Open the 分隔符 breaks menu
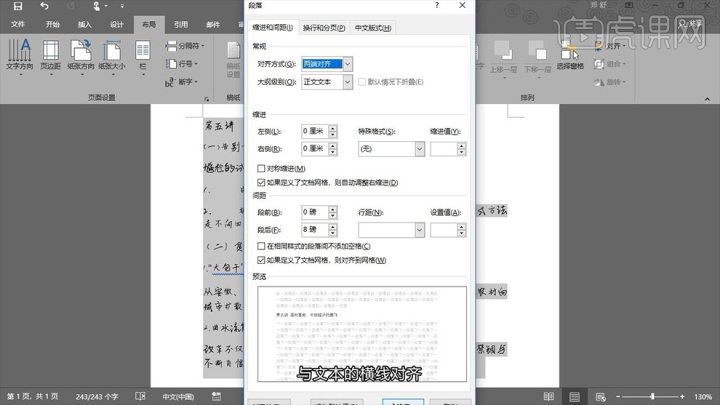Viewport: 720px width, 405px height. pos(185,46)
